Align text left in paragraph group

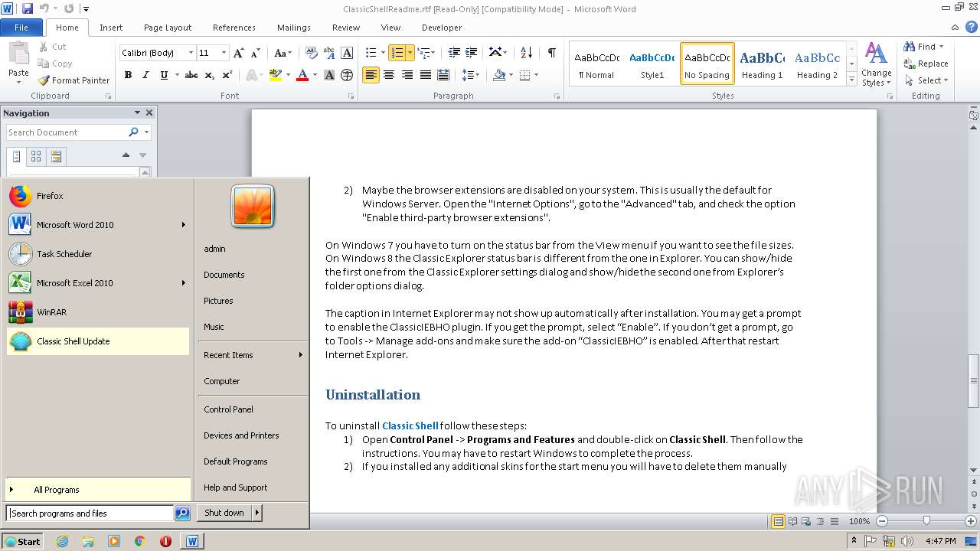pos(371,75)
